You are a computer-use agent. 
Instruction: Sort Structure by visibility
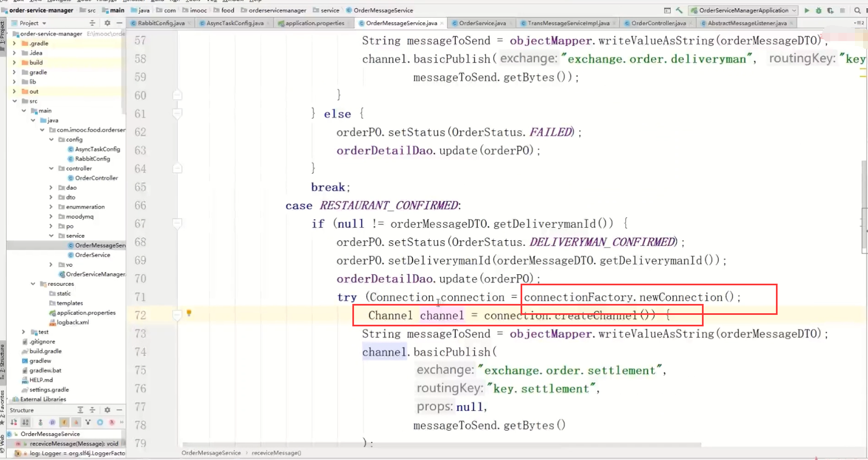(x=14, y=422)
